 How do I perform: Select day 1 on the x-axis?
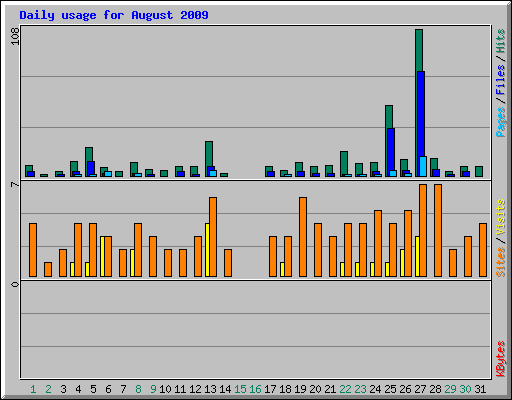coord(33,389)
